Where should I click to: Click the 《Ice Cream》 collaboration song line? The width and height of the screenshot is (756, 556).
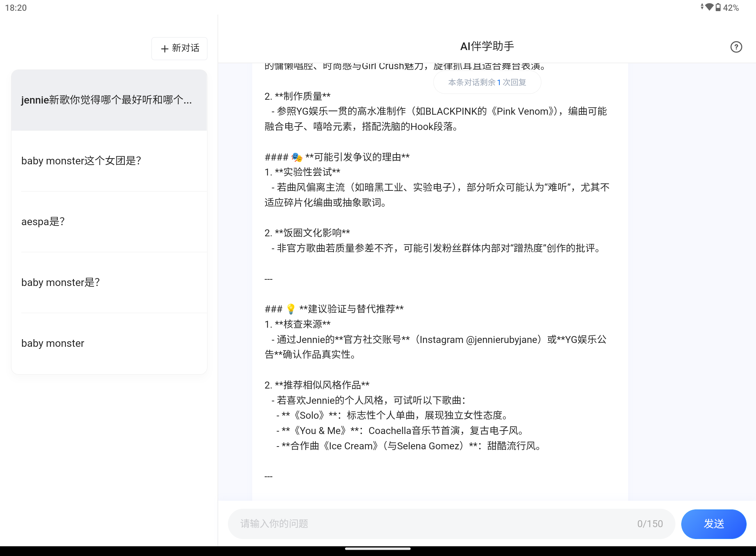tap(409, 446)
